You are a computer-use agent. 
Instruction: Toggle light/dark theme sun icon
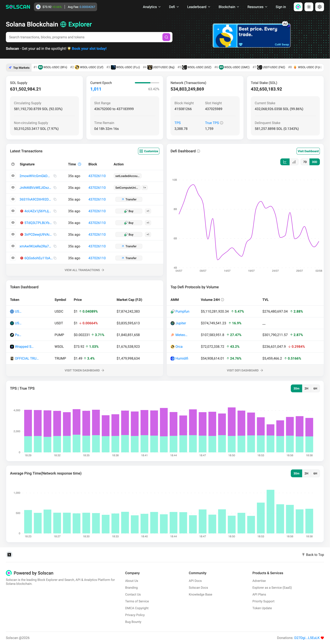[x=309, y=7]
